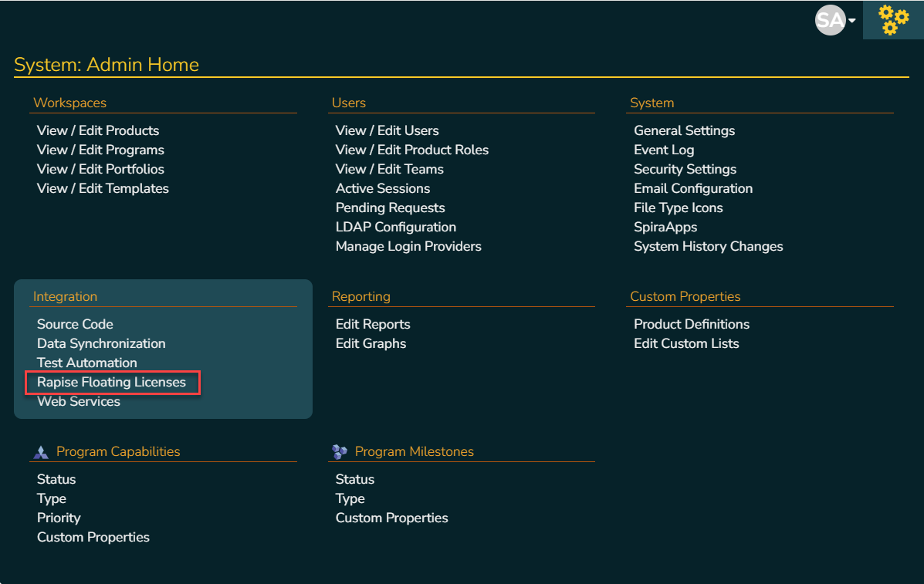The height and width of the screenshot is (584, 924).
Task: Select Edit Reports link
Action: pos(373,324)
